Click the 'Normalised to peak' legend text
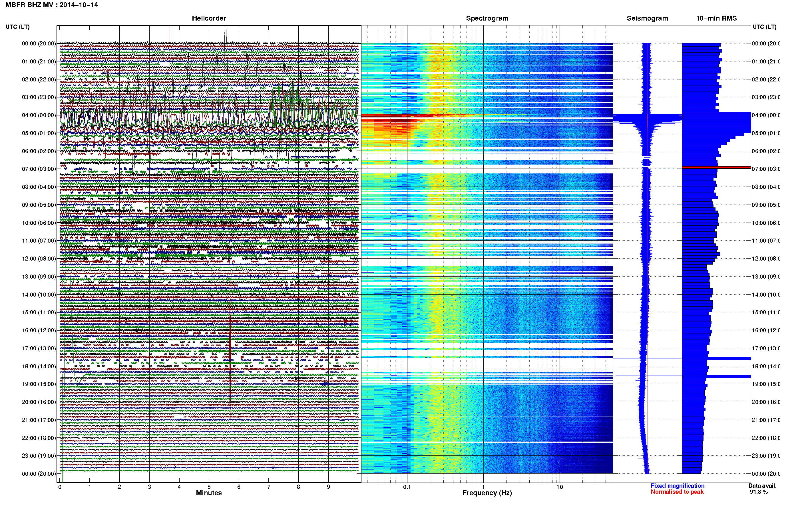 point(677,492)
